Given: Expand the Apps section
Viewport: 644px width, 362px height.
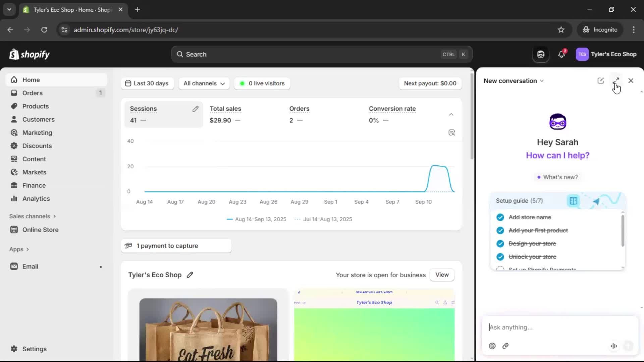Looking at the screenshot, I should 19,249.
